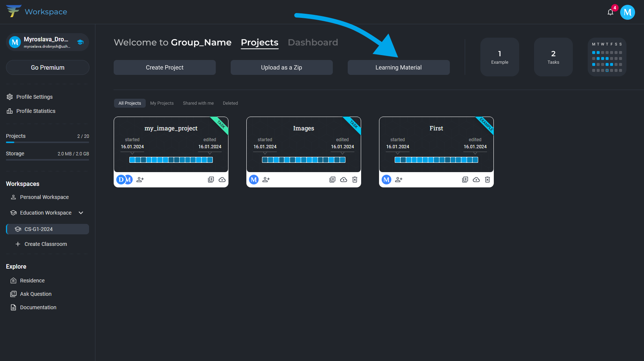This screenshot has height=361, width=644.
Task: Collapse the Education Workspace chevron
Action: click(x=81, y=213)
